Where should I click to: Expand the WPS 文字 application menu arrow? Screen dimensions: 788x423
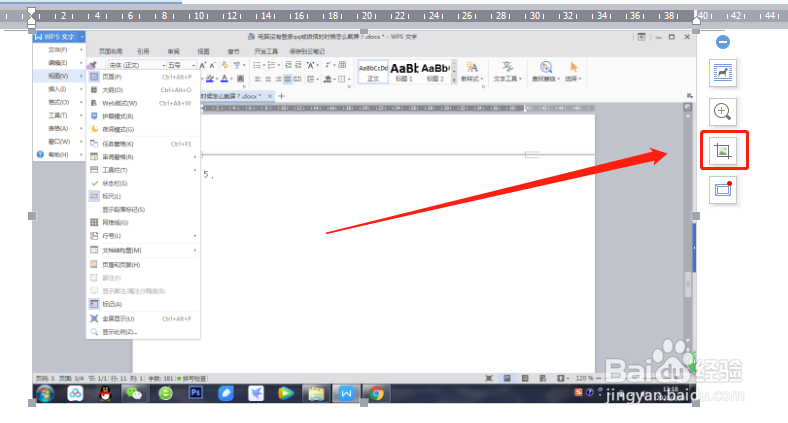(x=81, y=37)
